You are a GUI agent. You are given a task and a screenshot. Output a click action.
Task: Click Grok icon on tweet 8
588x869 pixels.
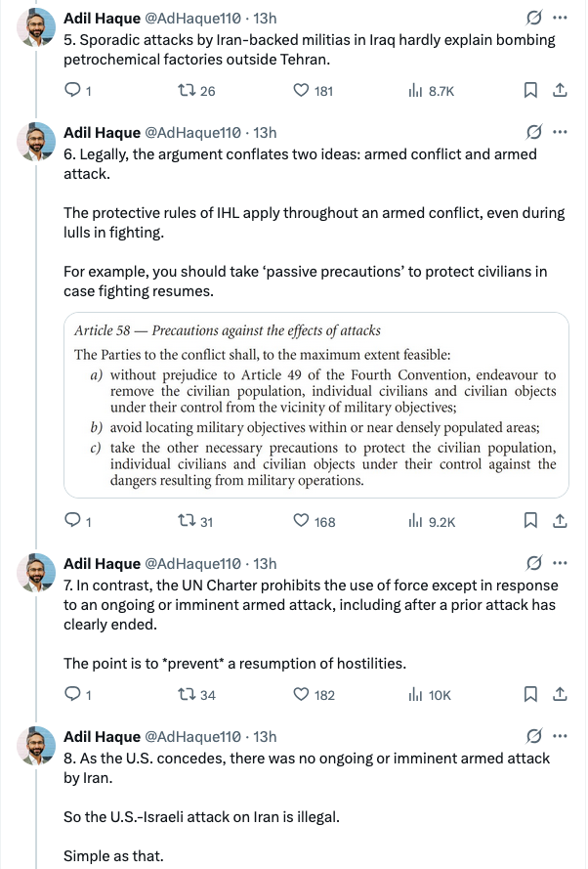coord(534,736)
